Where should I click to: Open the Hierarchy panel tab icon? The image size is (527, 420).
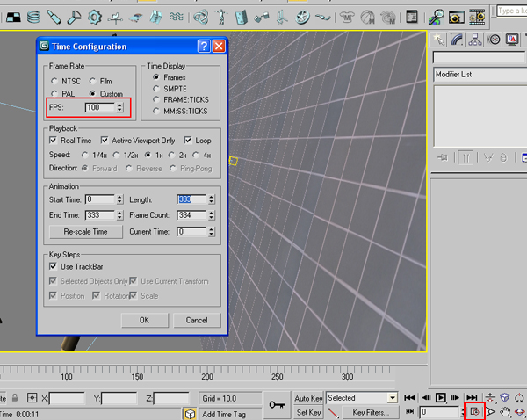(475, 40)
